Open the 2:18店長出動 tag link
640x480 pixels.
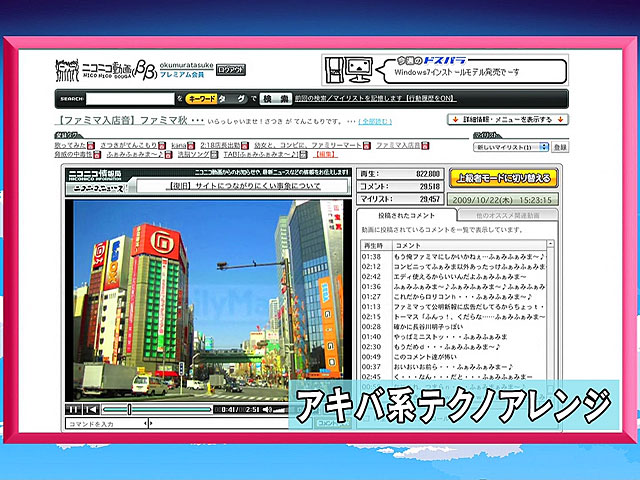(x=220, y=145)
